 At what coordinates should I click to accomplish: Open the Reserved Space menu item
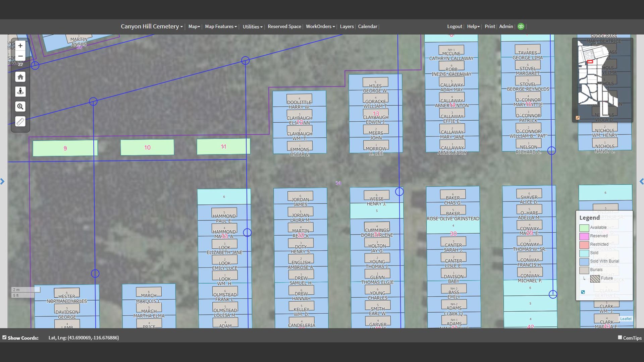284,26
